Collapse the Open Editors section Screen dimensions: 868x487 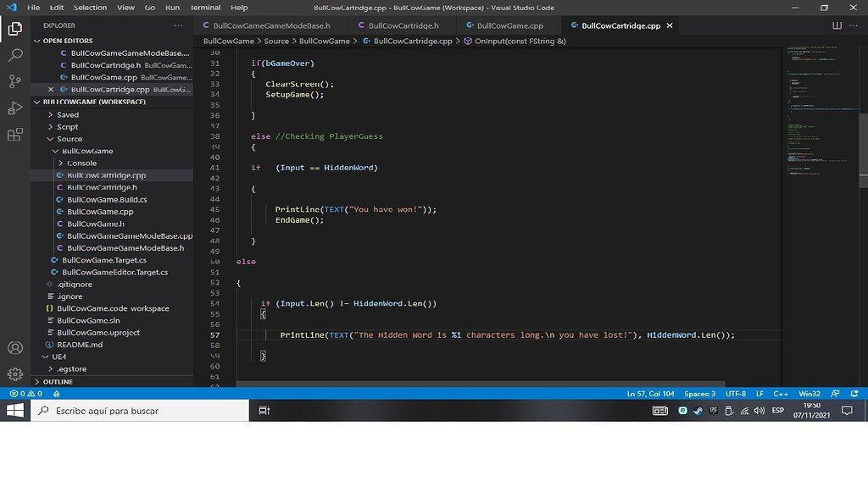[x=68, y=41]
